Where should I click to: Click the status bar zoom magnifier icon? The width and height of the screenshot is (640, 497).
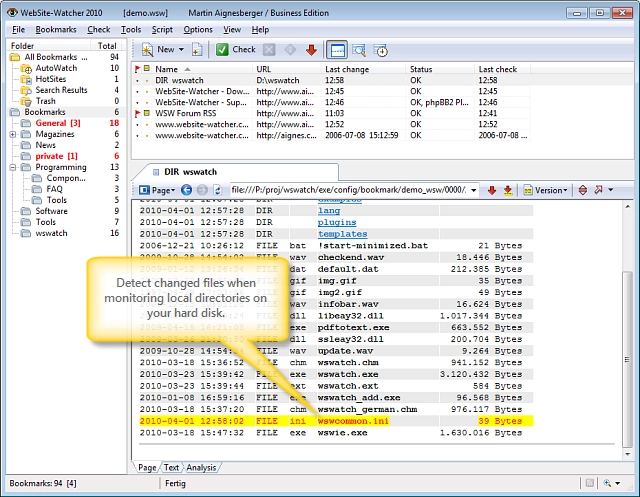pyautogui.click(x=607, y=483)
